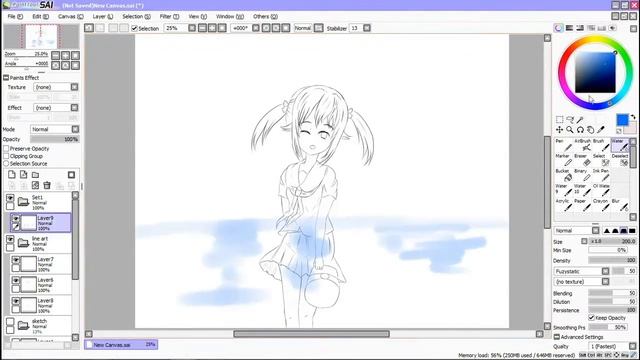Screen dimensions: 640x360
Task: Open the layer Mode dropdown
Action: [x=55, y=129]
